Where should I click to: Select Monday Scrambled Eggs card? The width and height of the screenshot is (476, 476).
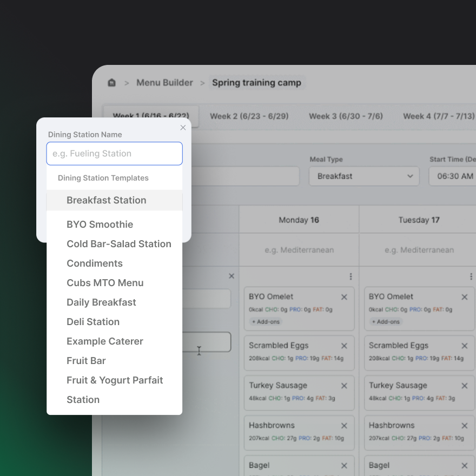[299, 353]
